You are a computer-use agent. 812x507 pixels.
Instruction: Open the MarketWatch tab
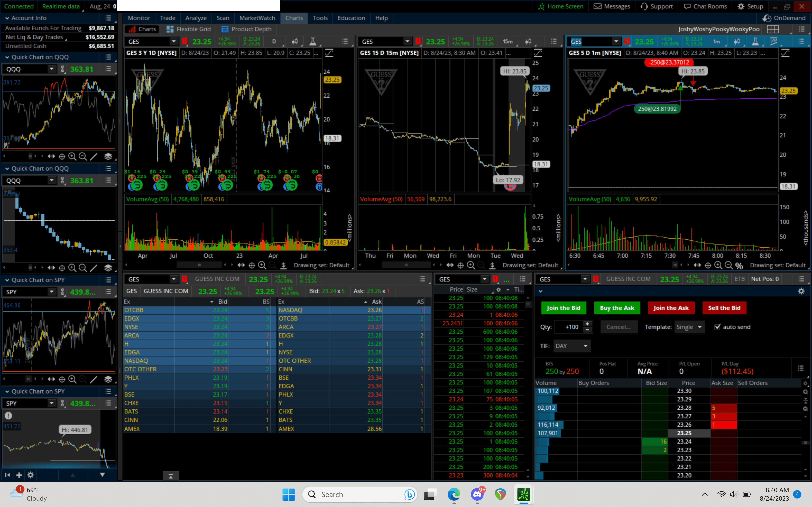click(x=257, y=18)
